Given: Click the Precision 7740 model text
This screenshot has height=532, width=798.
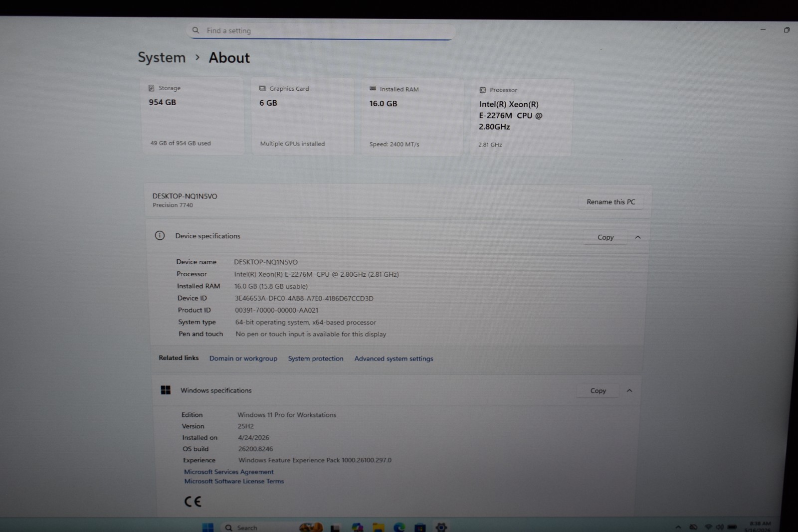Looking at the screenshot, I should point(173,205).
